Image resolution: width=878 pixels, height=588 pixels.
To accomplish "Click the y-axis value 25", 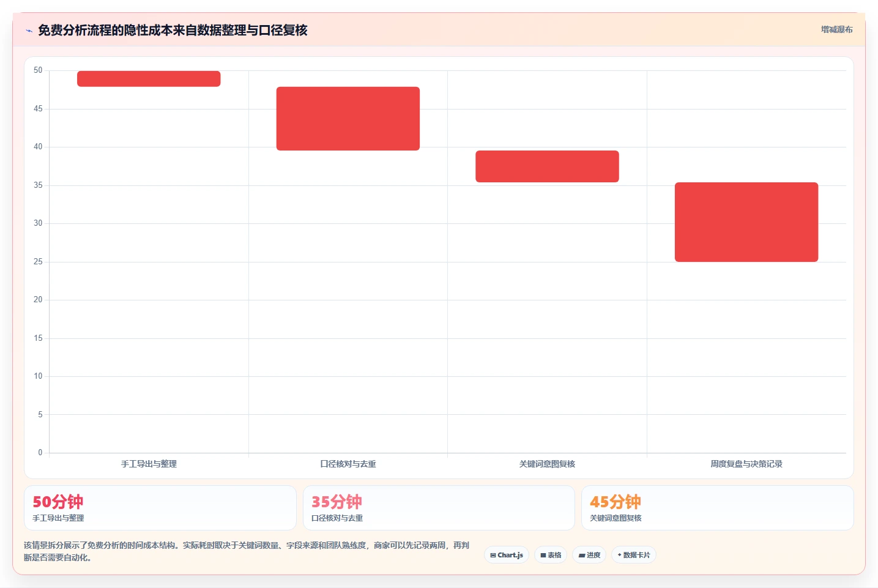I will tap(38, 262).
